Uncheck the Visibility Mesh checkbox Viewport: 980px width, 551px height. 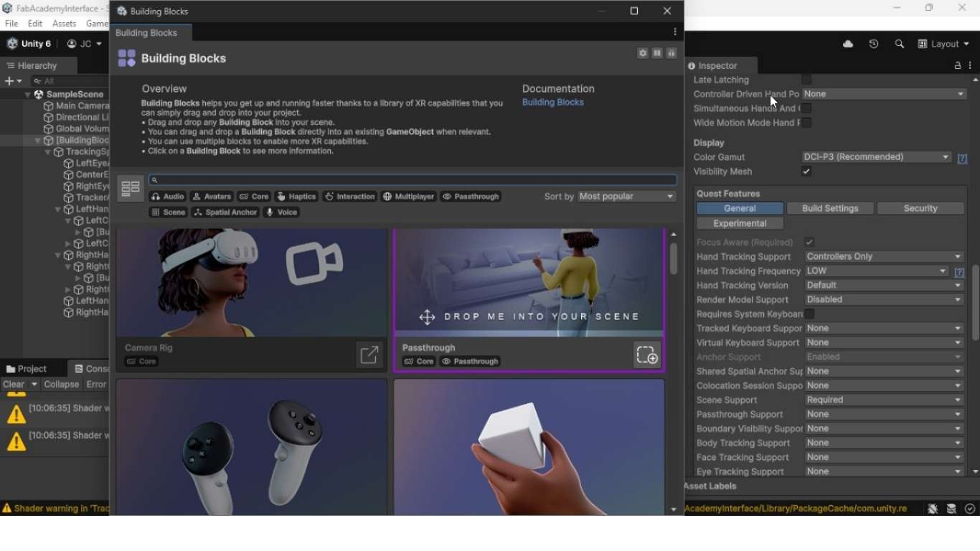click(806, 171)
